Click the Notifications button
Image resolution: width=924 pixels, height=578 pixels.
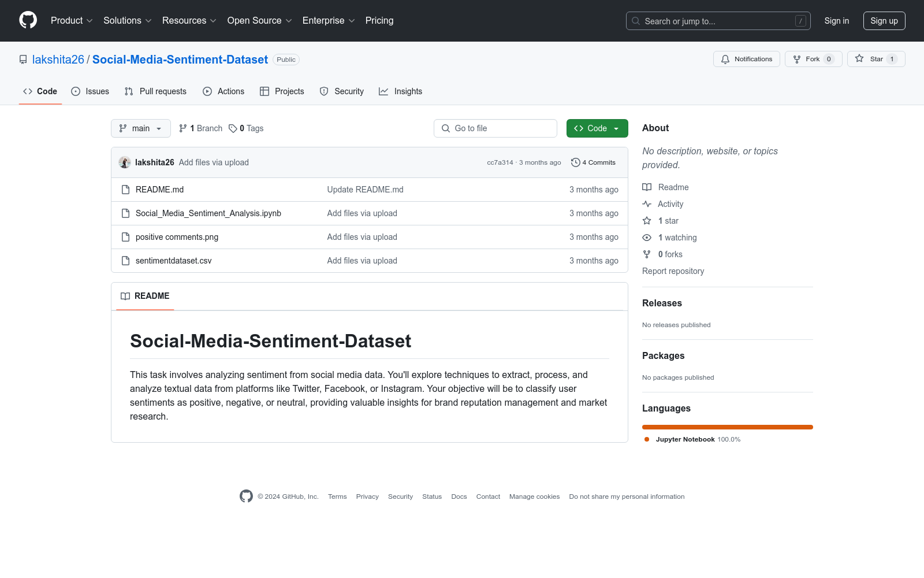click(747, 59)
